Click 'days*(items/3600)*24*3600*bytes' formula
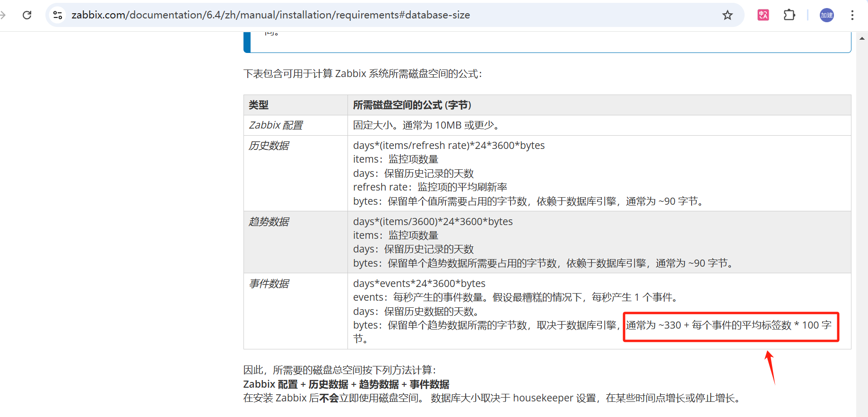The image size is (868, 417). 433,222
